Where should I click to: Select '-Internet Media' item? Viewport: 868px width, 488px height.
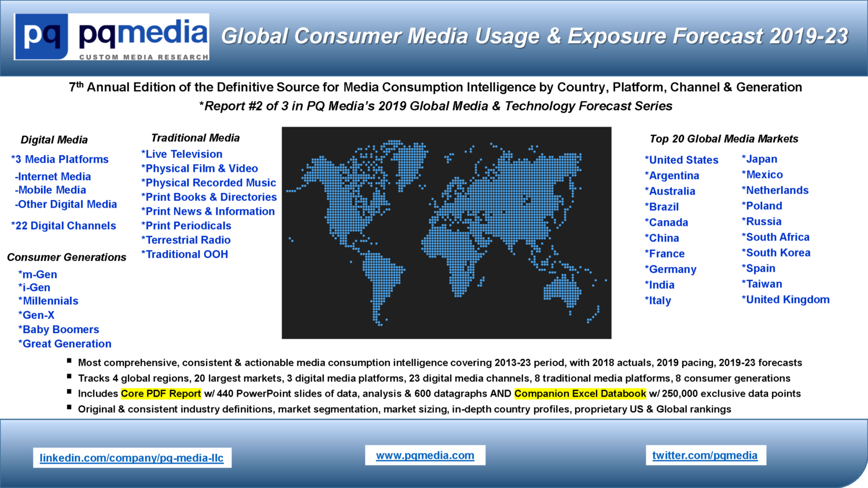(x=53, y=176)
